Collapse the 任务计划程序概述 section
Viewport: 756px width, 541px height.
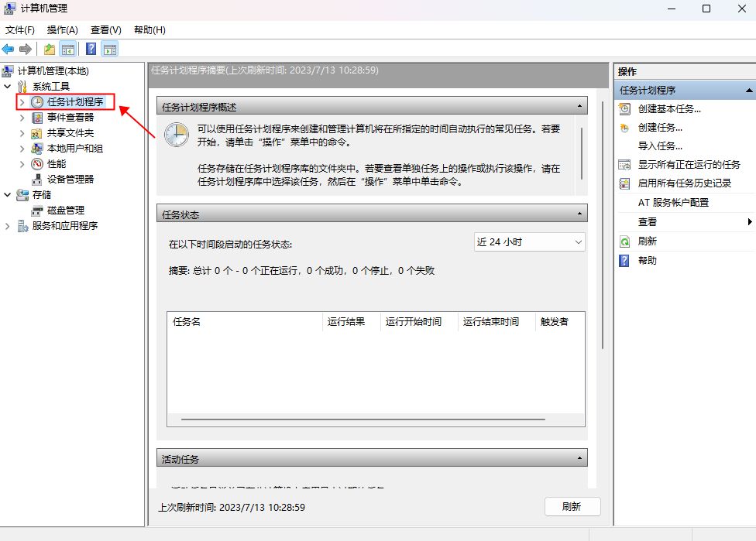point(578,105)
